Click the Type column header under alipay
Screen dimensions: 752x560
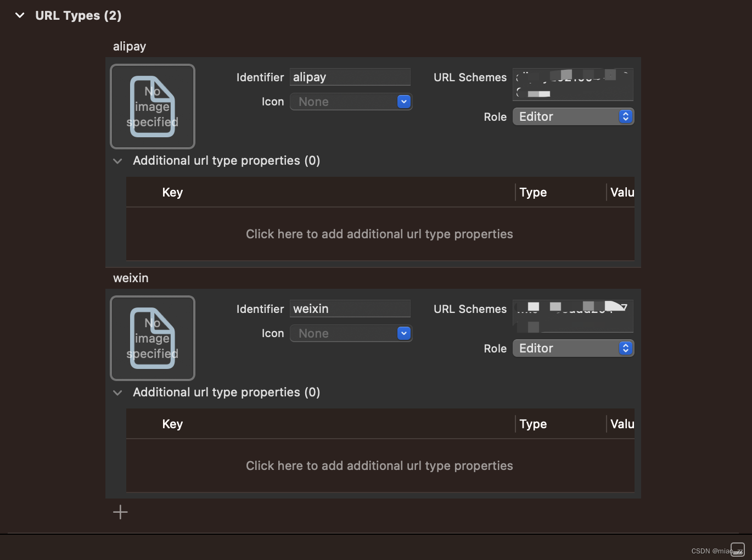point(533,192)
